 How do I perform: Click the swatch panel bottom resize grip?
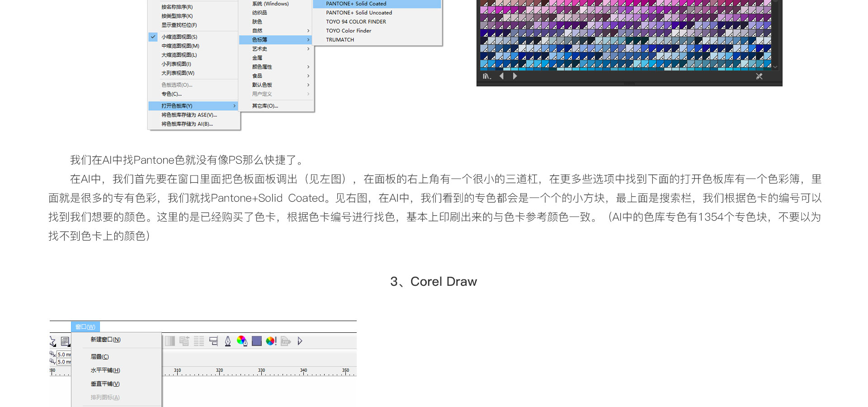coord(629,84)
